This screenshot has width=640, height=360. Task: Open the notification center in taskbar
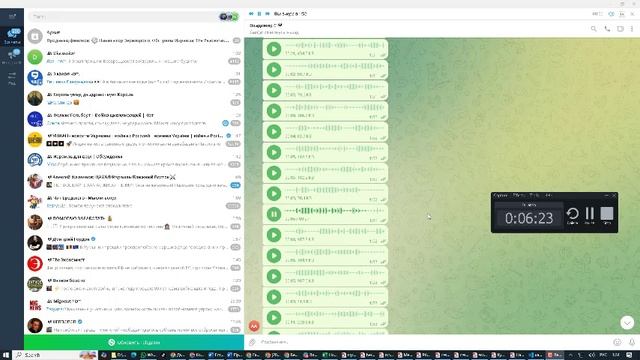click(629, 355)
